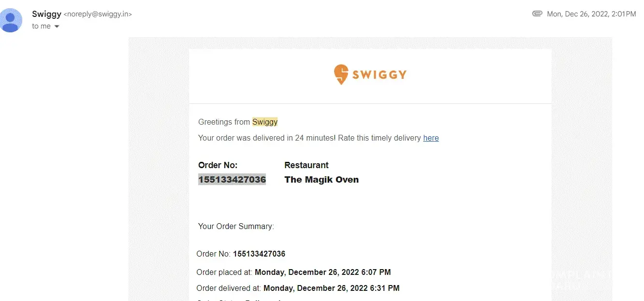This screenshot has width=644, height=301.
Task: Click the highlighted Swiggy word in greeting
Action: tap(265, 122)
